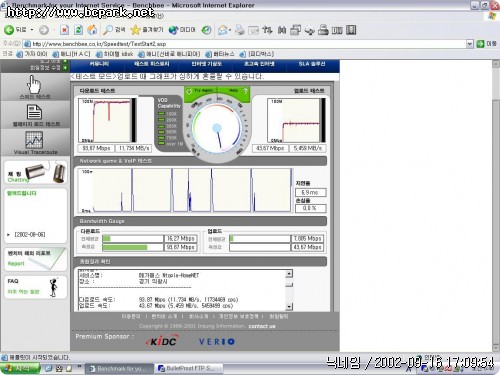The image size is (500, 375).
Task: Click the Stop loading red X icon
Action: (x=64, y=30)
